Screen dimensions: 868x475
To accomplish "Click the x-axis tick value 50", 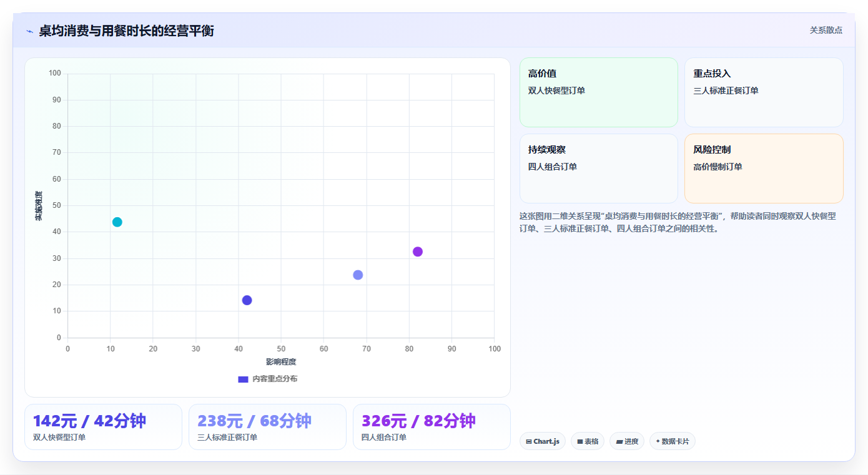I will pyautogui.click(x=281, y=349).
